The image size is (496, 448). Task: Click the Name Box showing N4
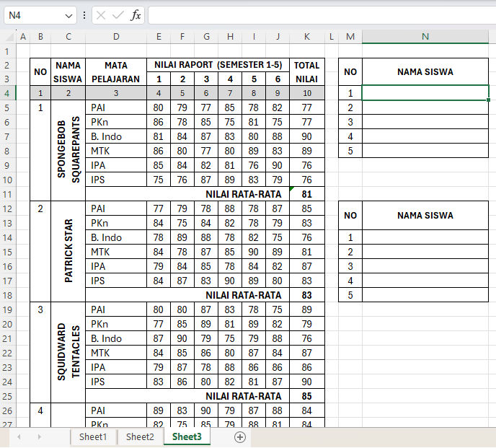pyautogui.click(x=40, y=15)
